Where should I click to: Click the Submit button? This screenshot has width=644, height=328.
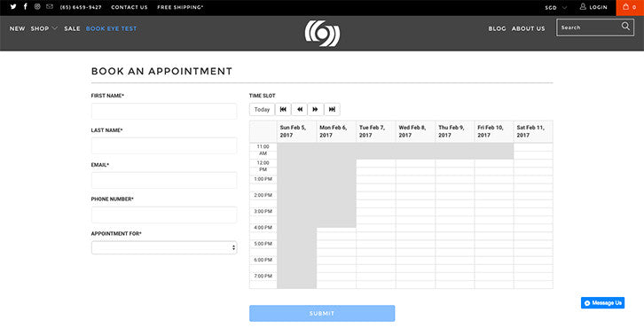click(322, 313)
